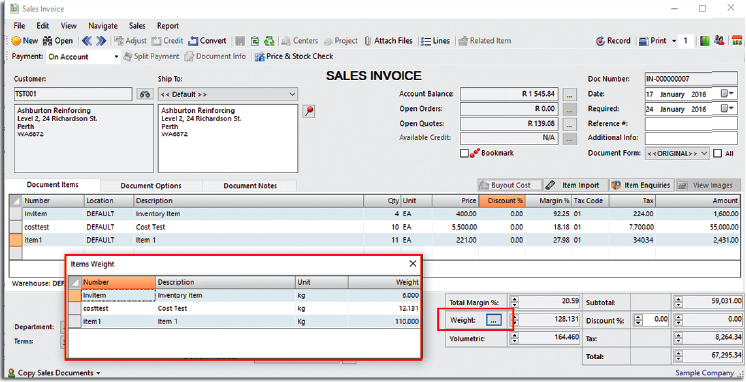
Task: Close the Items Weight popup
Action: [x=412, y=264]
